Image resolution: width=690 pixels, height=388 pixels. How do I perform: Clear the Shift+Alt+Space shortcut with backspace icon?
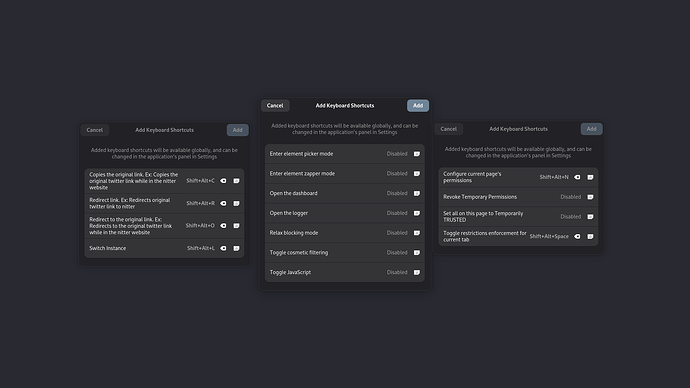pyautogui.click(x=577, y=236)
